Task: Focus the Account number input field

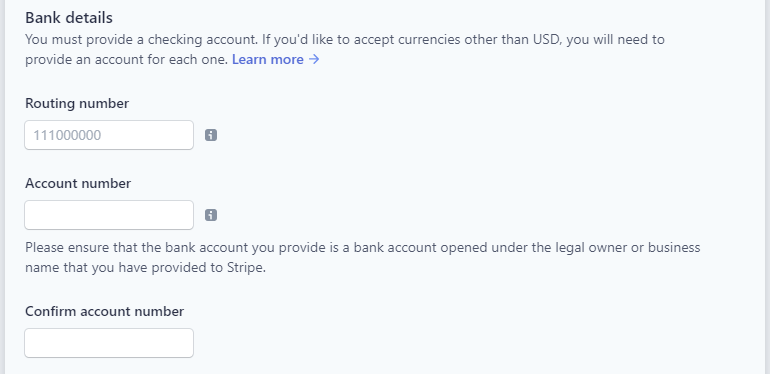Action: pyautogui.click(x=109, y=215)
